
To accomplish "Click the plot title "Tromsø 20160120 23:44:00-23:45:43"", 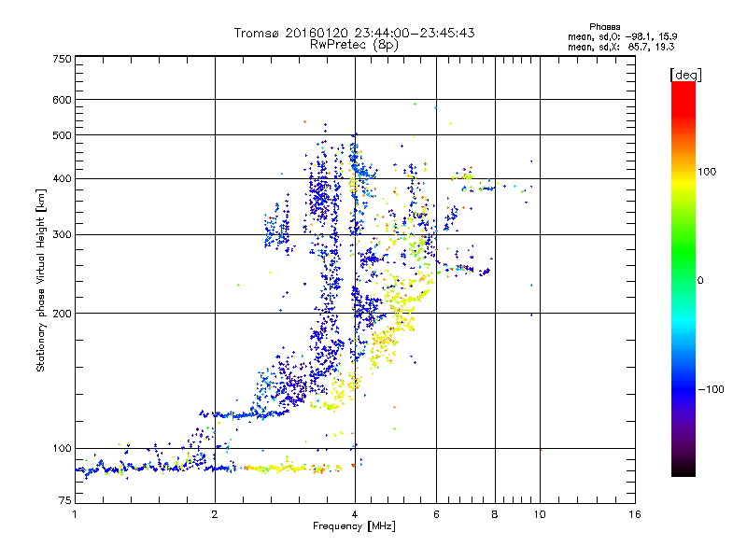I will coord(354,33).
